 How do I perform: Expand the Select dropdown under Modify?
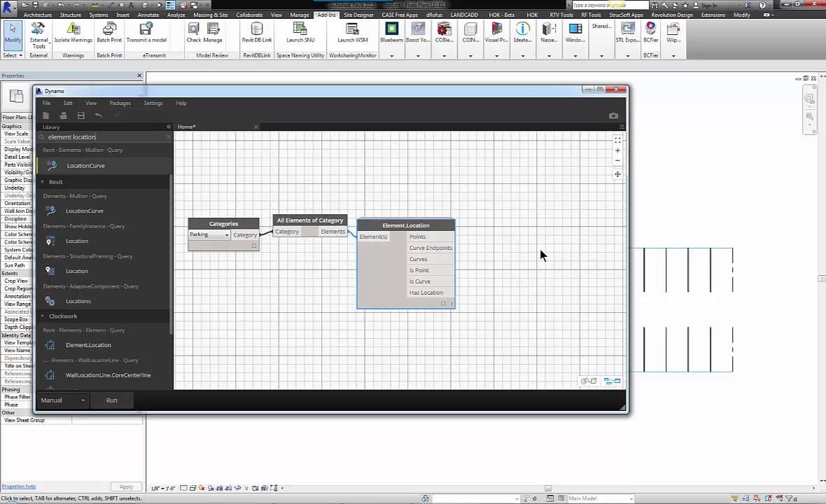pos(13,55)
